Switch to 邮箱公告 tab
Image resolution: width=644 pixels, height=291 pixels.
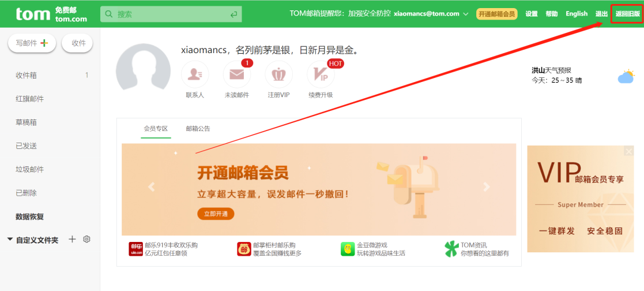[x=198, y=128]
